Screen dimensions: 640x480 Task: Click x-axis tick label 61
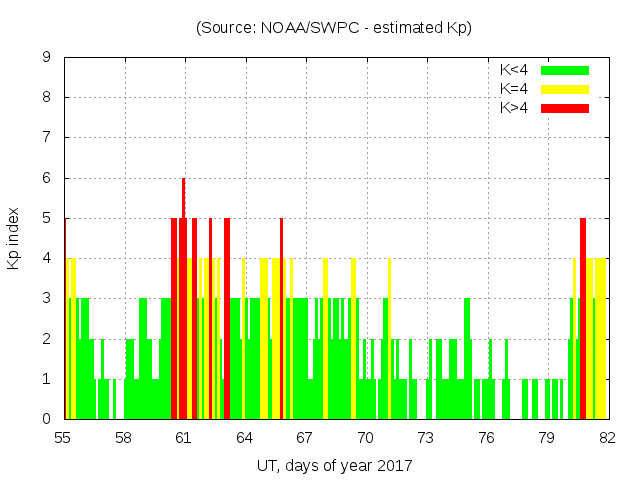point(184,438)
